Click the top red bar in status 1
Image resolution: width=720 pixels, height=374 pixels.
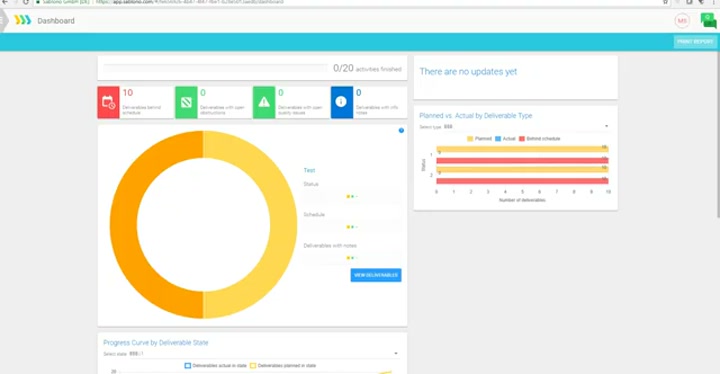click(x=522, y=160)
